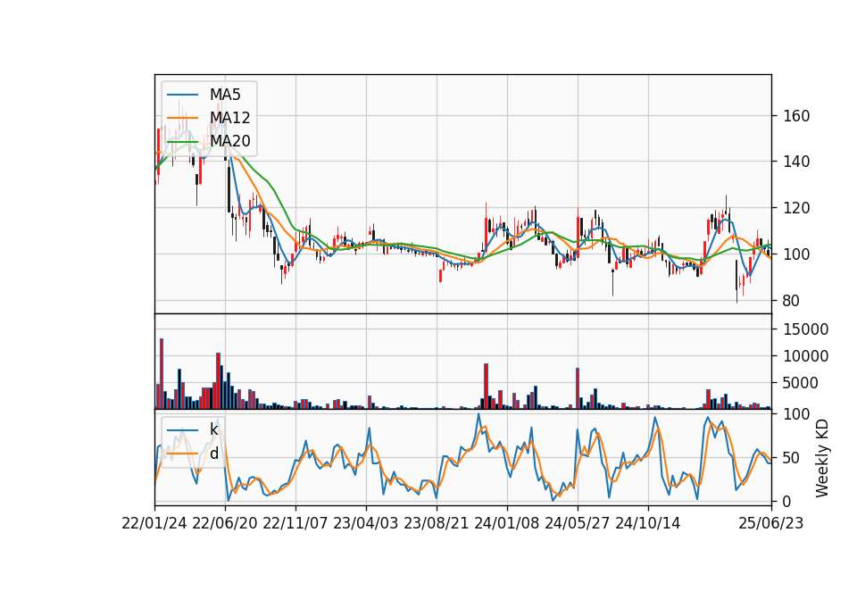Click the 120 price axis tick label
Image resolution: width=857 pixels, height=616 pixels.
[x=796, y=208]
